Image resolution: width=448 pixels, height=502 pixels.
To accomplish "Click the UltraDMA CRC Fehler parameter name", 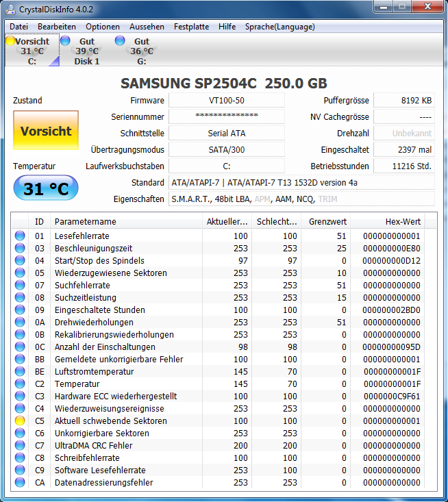I will coord(94,445).
